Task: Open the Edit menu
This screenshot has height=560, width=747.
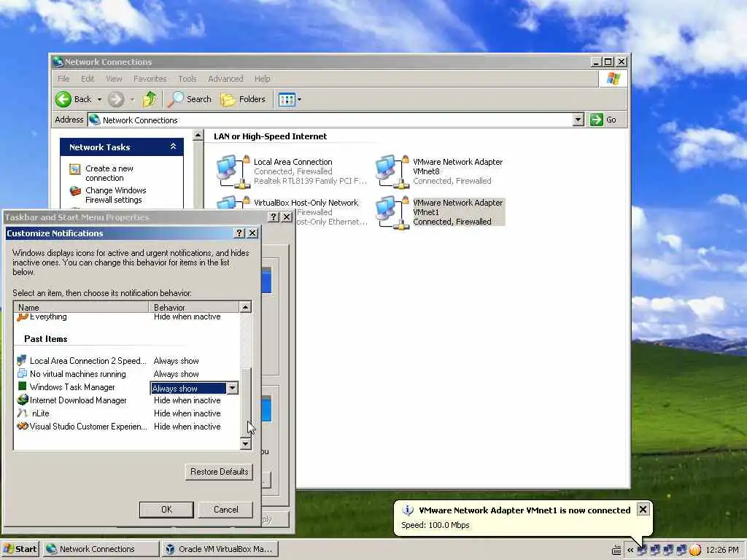Action: (88, 79)
